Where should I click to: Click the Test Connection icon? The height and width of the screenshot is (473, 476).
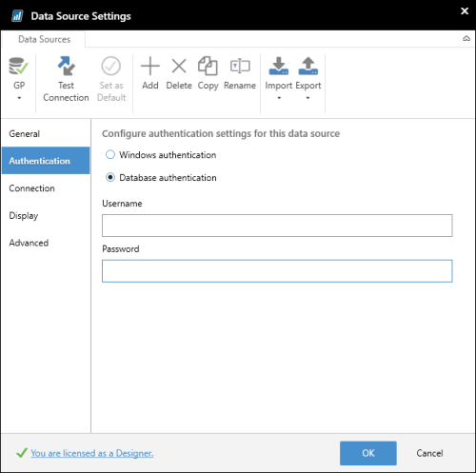pos(66,66)
